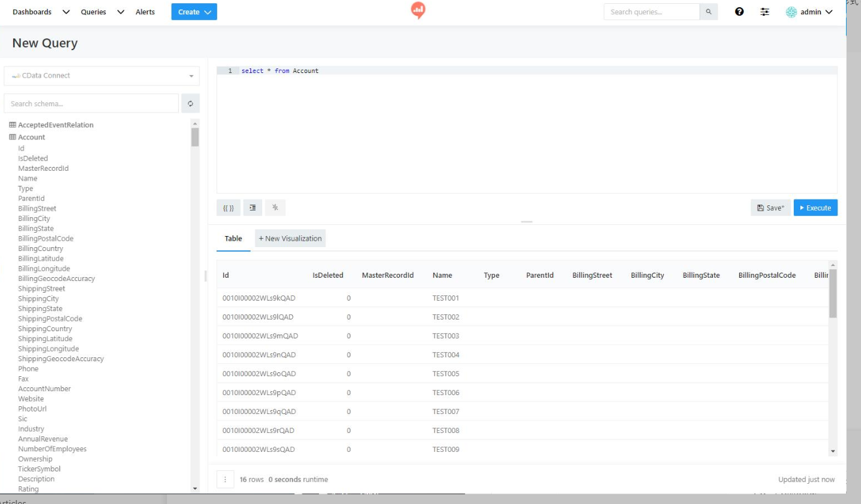The image size is (861, 504).
Task: Click the Industry schema column
Action: (x=31, y=429)
